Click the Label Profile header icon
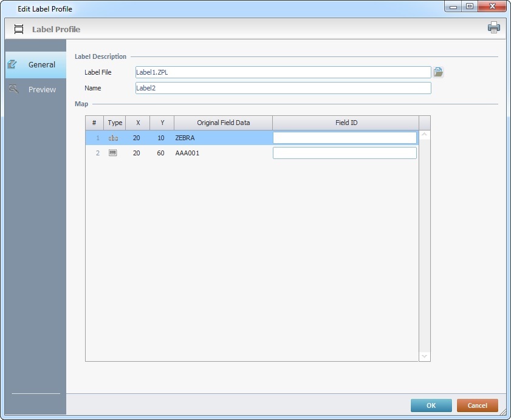Screen dimensions: 511x420 (x=19, y=29)
